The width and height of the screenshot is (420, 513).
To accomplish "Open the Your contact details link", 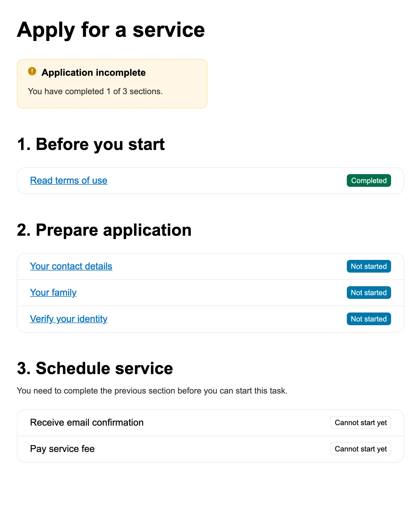I will pos(71,266).
